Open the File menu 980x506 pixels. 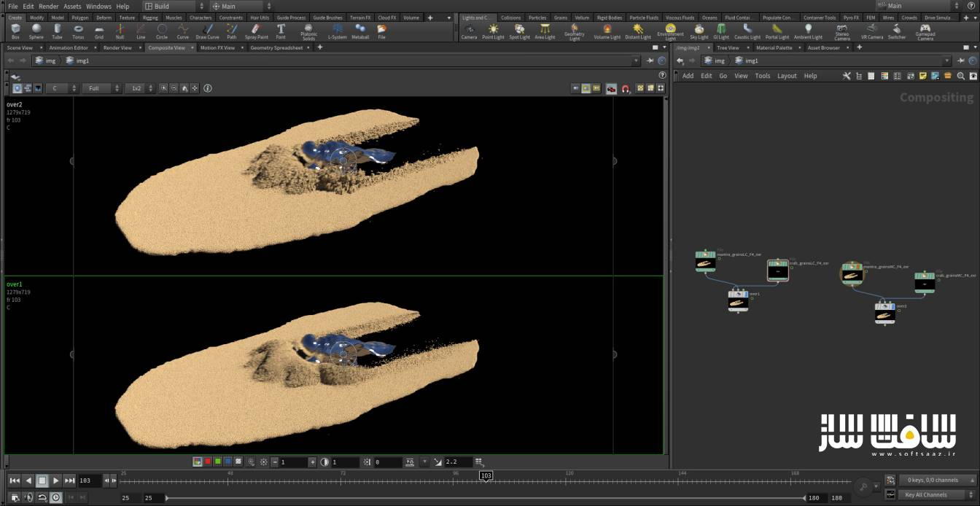pyautogui.click(x=12, y=6)
